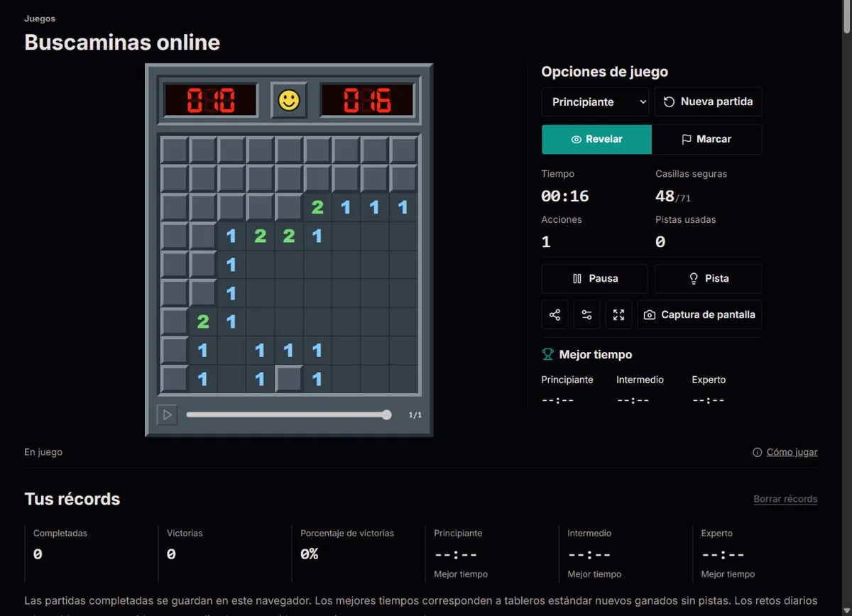This screenshot has width=852, height=616.
Task: Switch to Revelar mode
Action: coord(596,139)
